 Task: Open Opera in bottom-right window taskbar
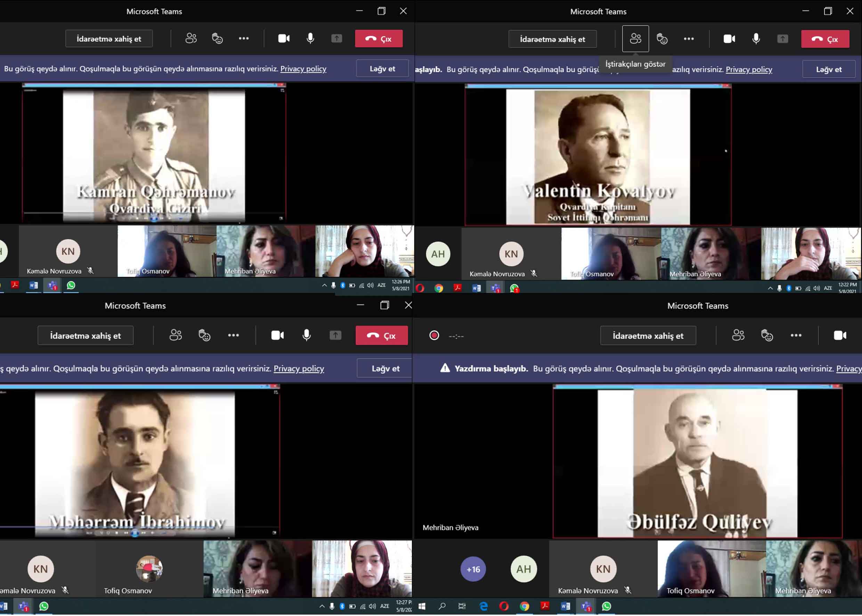tap(504, 606)
